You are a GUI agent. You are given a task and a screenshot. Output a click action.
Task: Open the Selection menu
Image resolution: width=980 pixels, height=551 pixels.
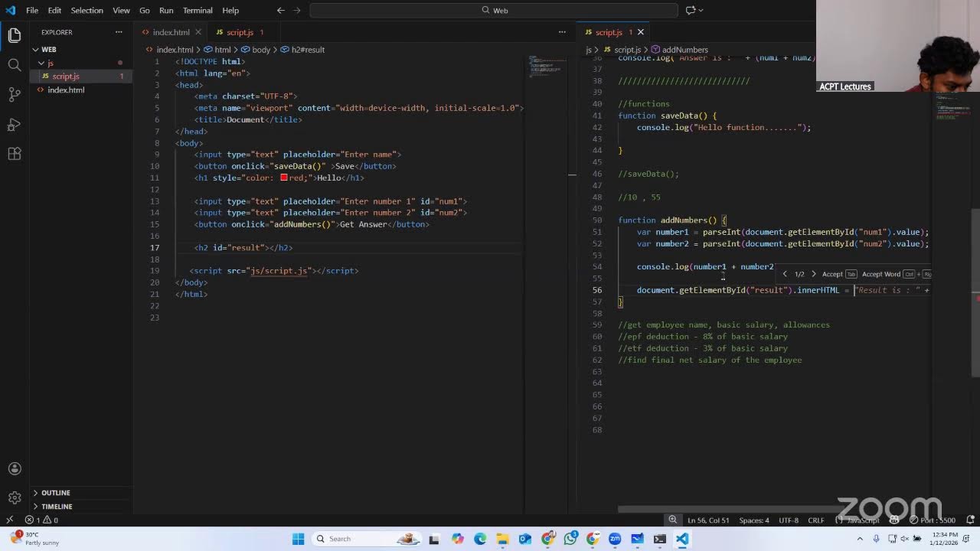[x=87, y=10]
